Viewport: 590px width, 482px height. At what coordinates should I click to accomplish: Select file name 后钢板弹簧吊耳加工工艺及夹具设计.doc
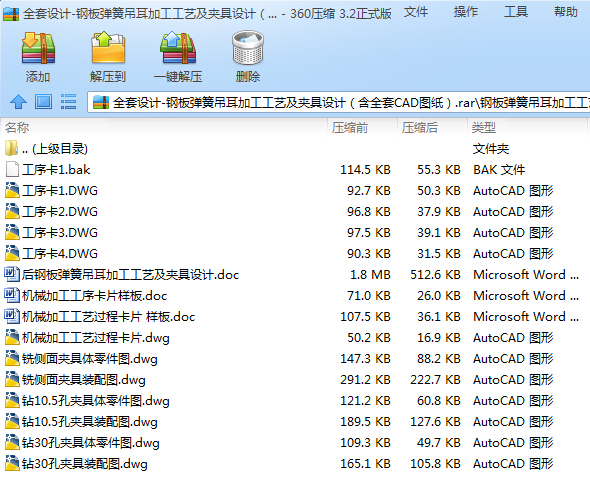pyautogui.click(x=130, y=275)
